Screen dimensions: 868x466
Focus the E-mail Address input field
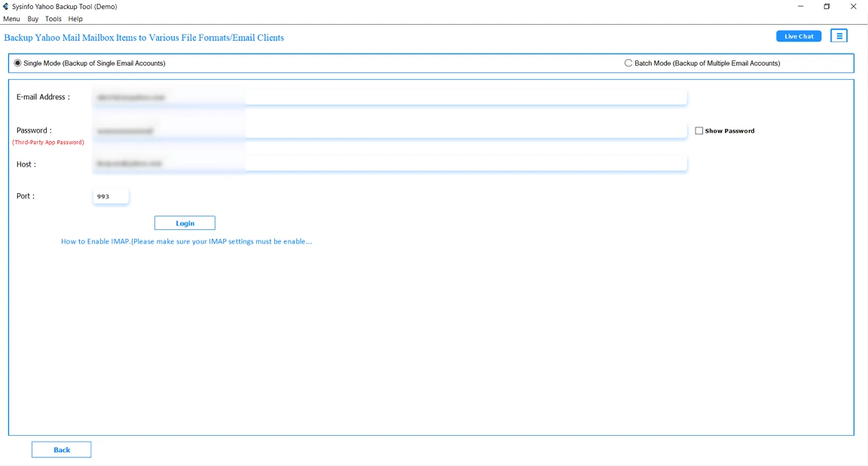pos(390,97)
